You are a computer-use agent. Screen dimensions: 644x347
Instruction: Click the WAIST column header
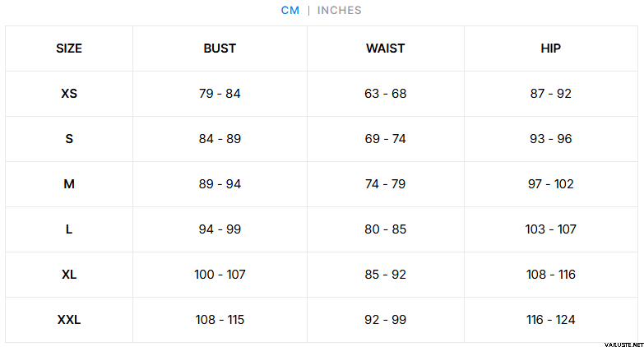pos(385,49)
